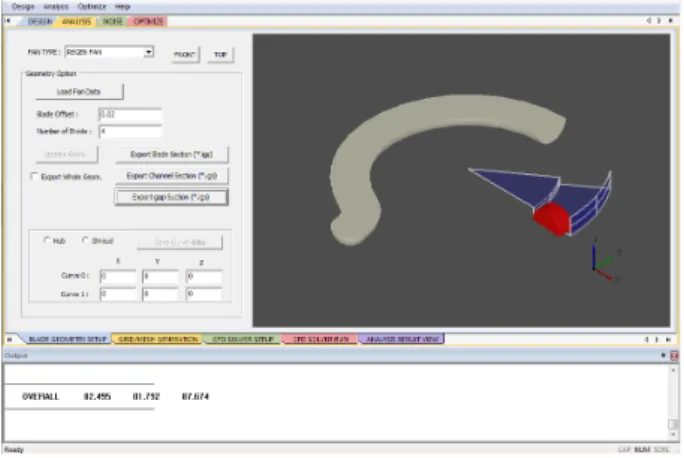Click the Curve 0 X field
Viewport: 684px width, 458px height.
[118, 276]
